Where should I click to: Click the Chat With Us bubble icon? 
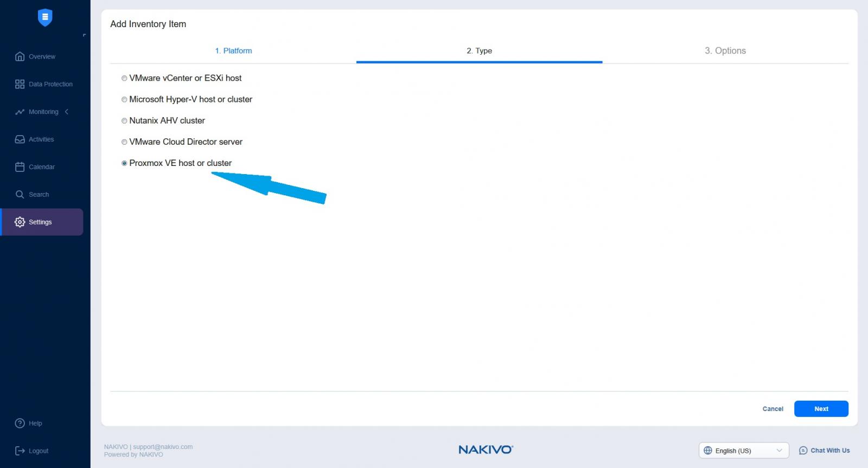click(x=803, y=451)
